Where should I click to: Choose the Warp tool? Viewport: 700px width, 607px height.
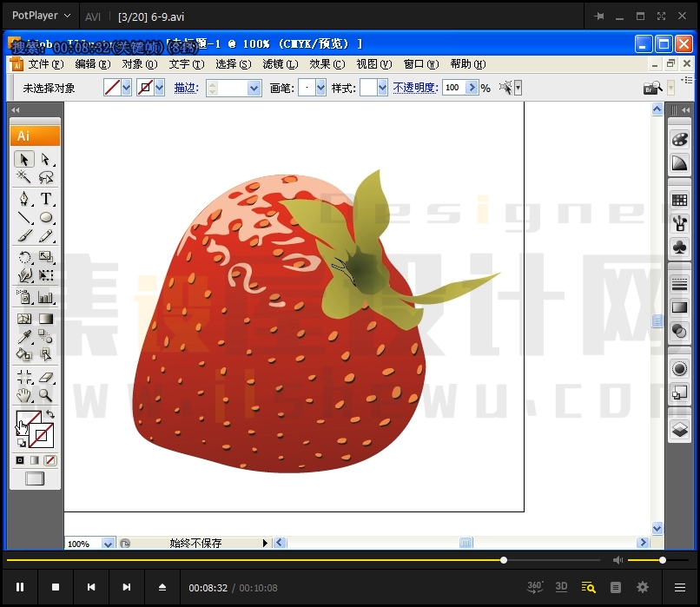pyautogui.click(x=24, y=275)
